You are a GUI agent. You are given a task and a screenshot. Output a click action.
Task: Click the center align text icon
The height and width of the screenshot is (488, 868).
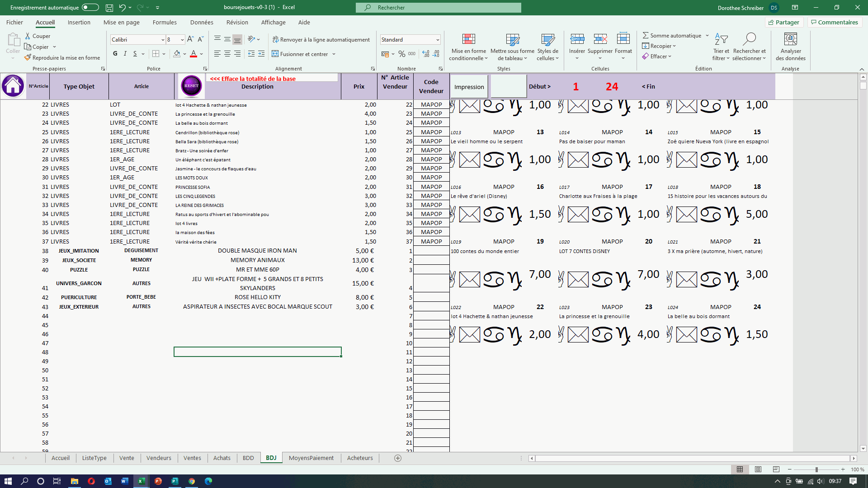pos(227,54)
